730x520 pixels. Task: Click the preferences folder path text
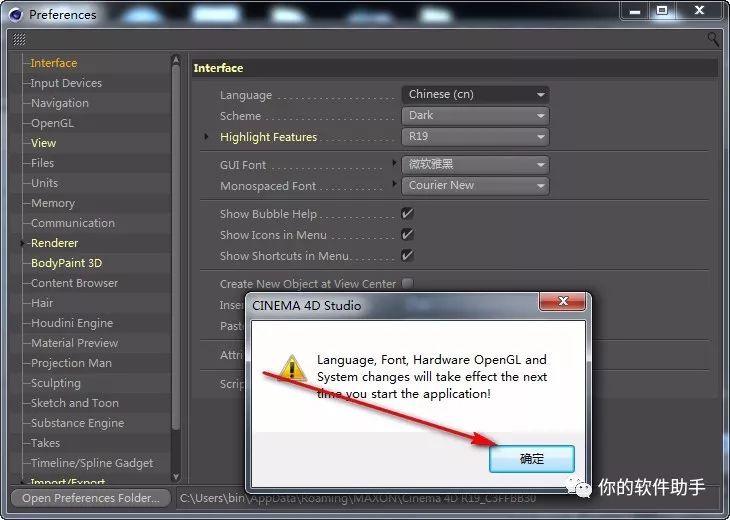pos(358,499)
